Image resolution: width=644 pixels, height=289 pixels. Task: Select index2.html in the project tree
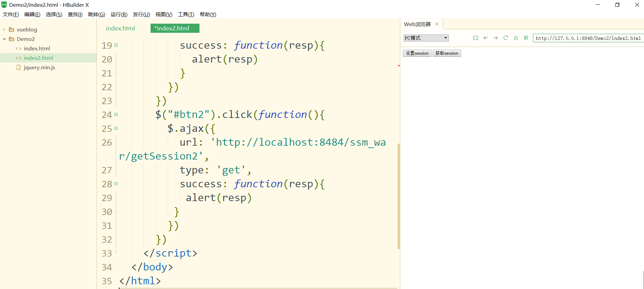(38, 58)
